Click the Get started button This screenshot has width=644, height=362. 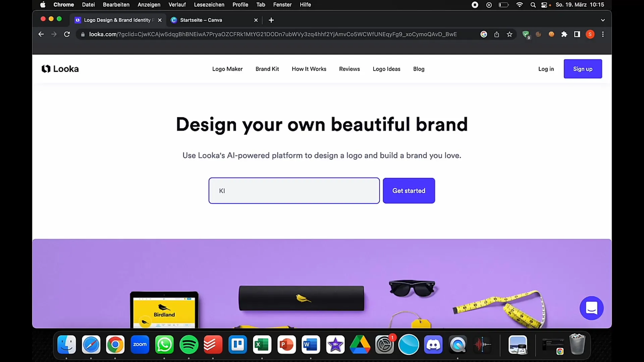(409, 190)
